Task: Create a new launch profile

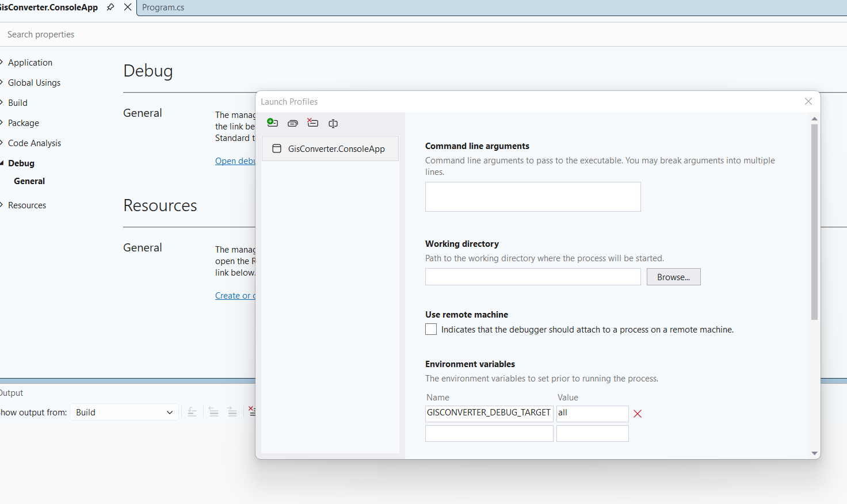Action: click(x=273, y=123)
